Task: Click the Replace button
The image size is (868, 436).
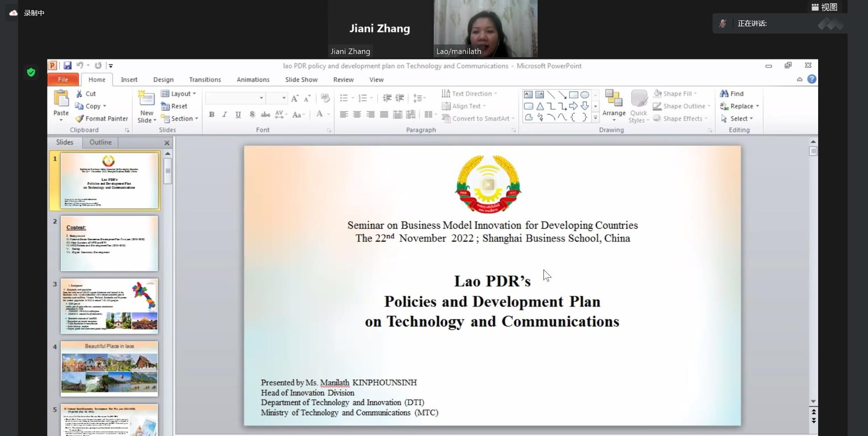Action: pyautogui.click(x=739, y=106)
